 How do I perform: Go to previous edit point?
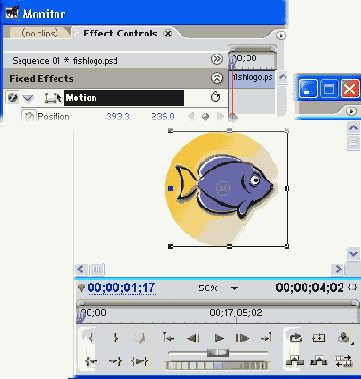[169, 338]
